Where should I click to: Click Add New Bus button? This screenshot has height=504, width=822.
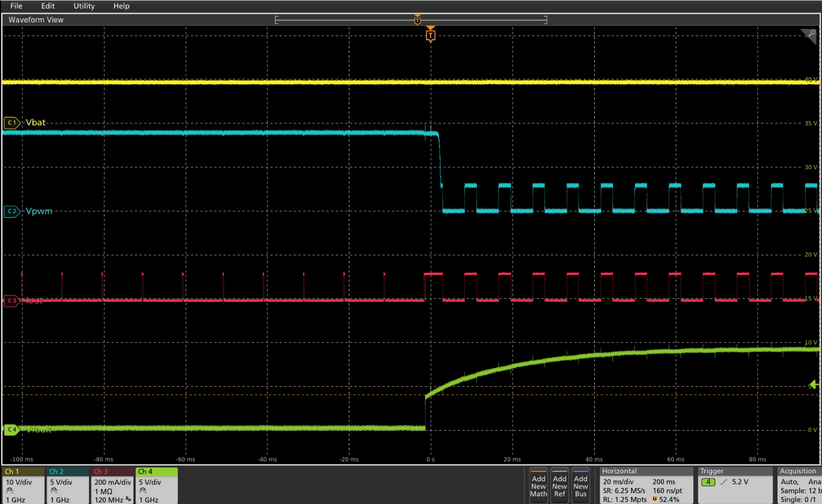pyautogui.click(x=580, y=485)
